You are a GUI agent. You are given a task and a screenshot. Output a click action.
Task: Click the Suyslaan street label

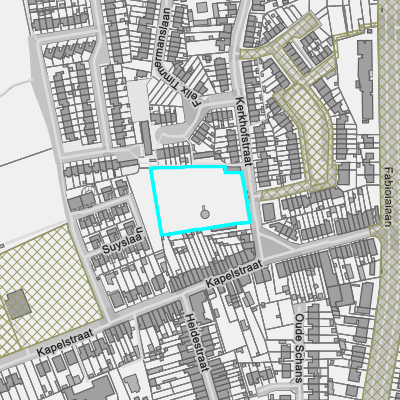click(x=123, y=241)
